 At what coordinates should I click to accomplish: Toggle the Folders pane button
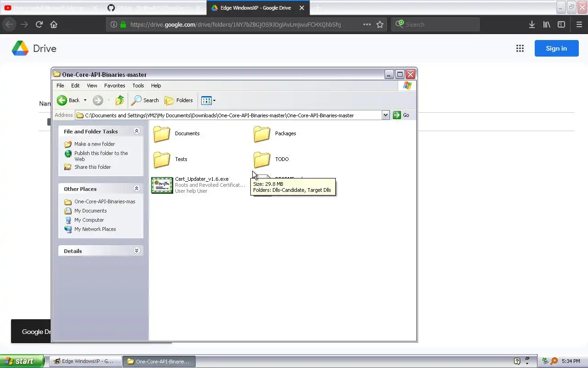(179, 100)
